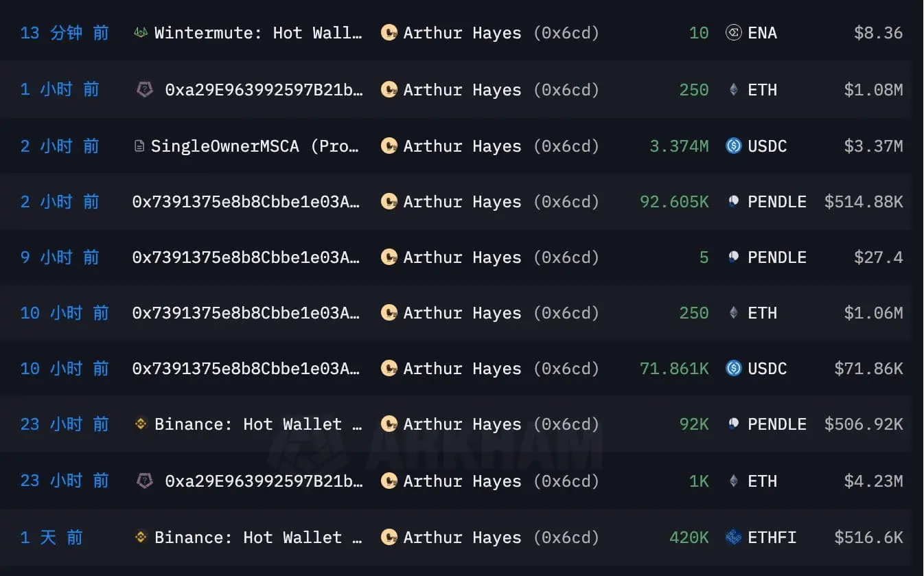Click the 0xa29E address icon in 1 小时 前 row
Screen dimensions: 924x576
pyautogui.click(x=145, y=89)
